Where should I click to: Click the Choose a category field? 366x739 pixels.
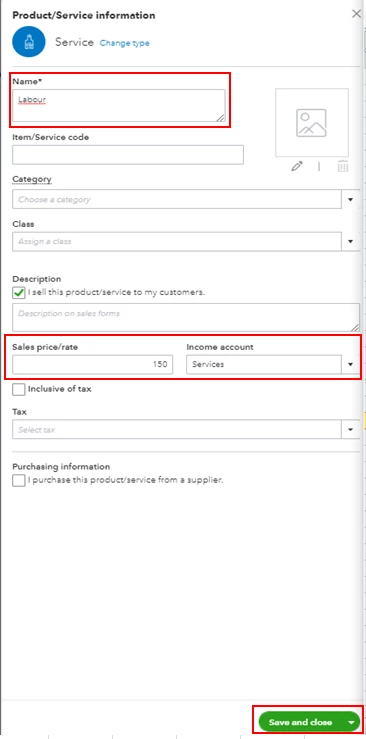177,199
